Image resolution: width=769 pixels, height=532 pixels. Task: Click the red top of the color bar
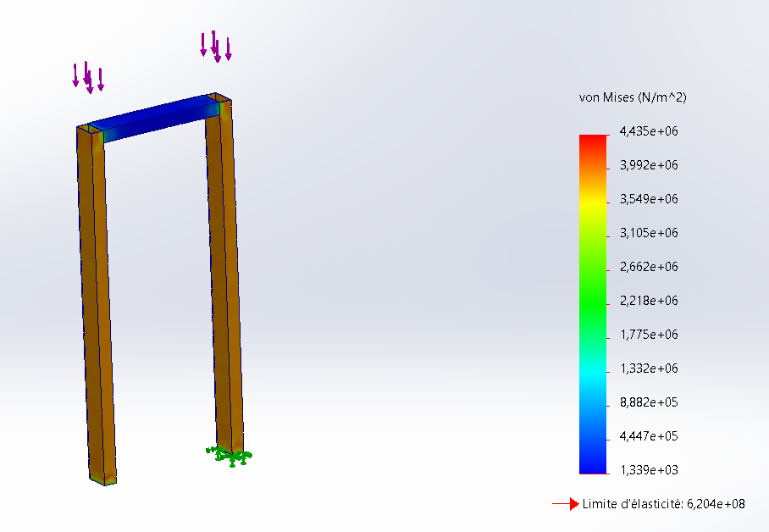tap(594, 141)
